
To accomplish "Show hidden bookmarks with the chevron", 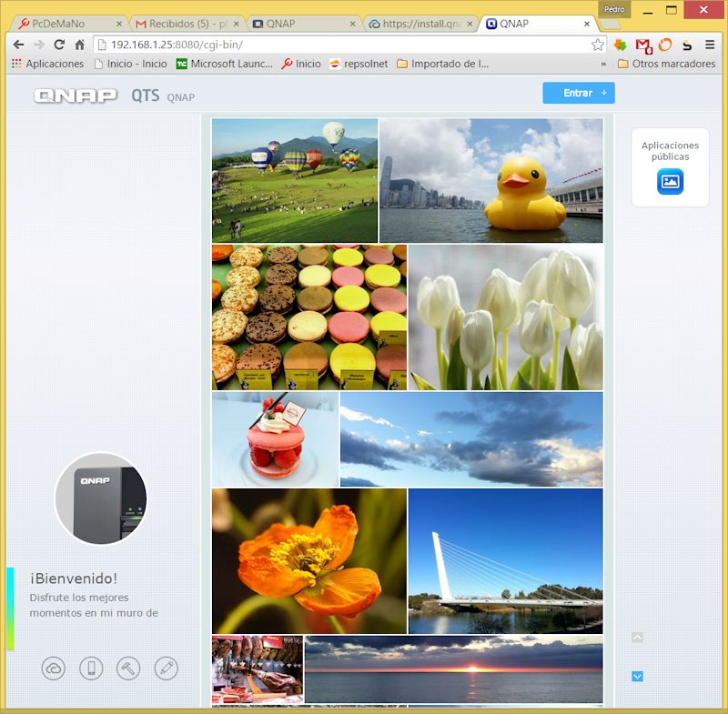I will 603,64.
